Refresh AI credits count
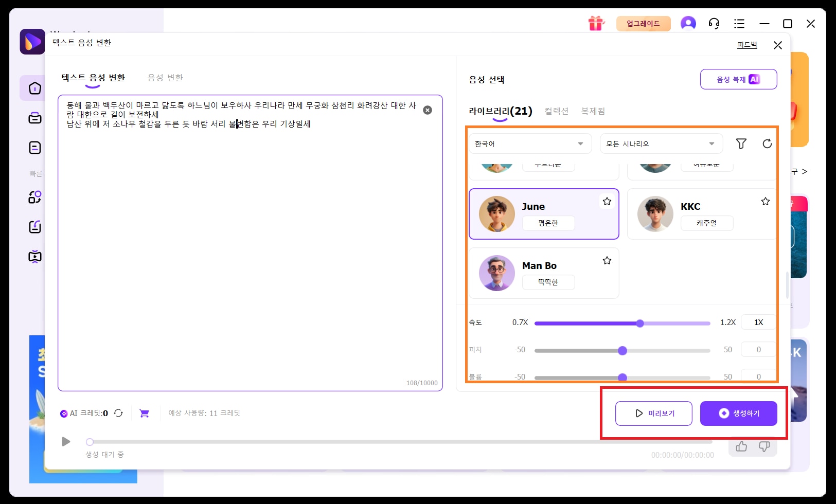836x504 pixels. [x=118, y=413]
